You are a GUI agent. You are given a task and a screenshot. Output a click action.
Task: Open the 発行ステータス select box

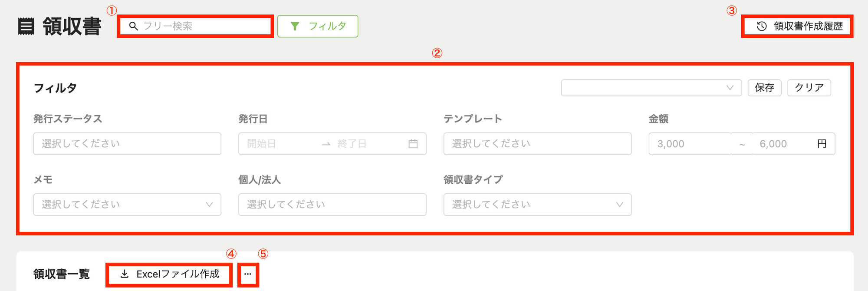click(x=127, y=144)
